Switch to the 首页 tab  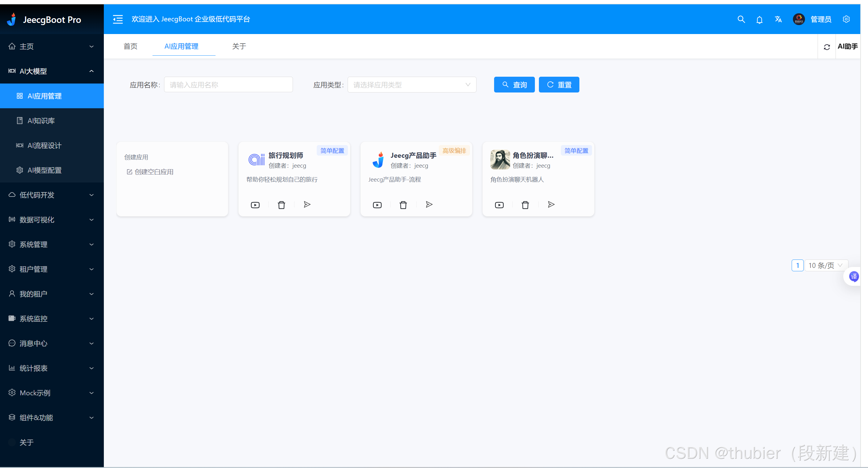130,46
